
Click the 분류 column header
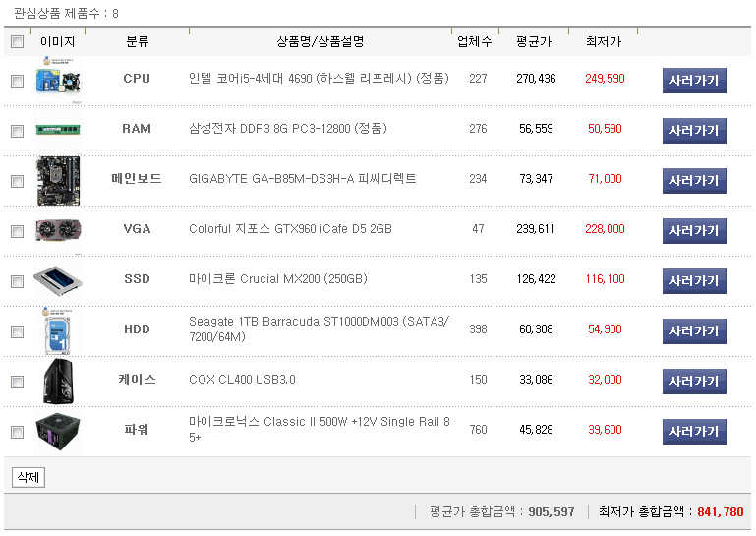click(138, 41)
